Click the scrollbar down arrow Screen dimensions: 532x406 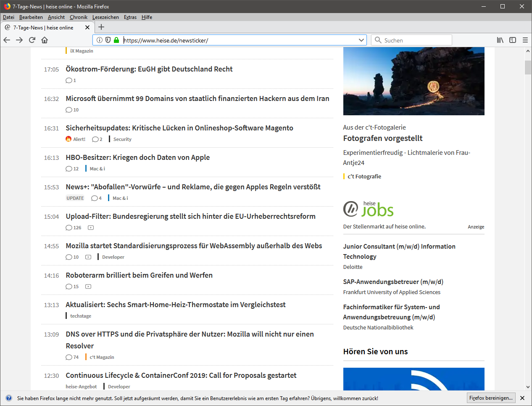[x=528, y=387]
